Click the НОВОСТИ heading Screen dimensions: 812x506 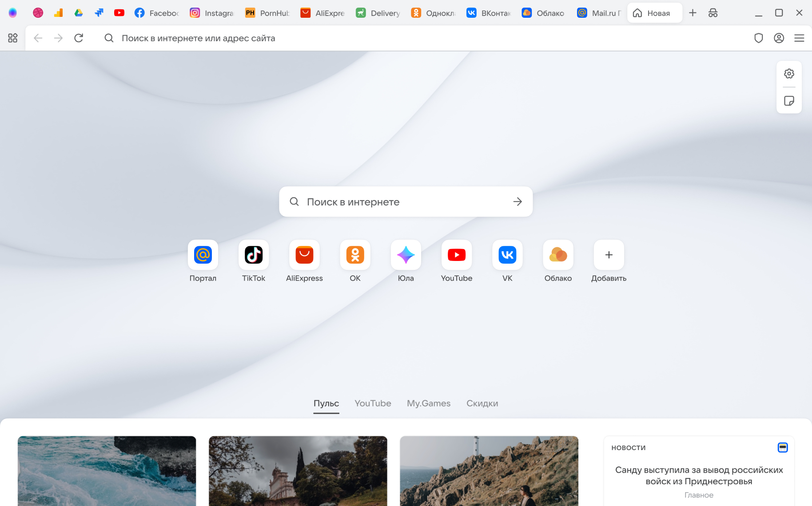[628, 447]
